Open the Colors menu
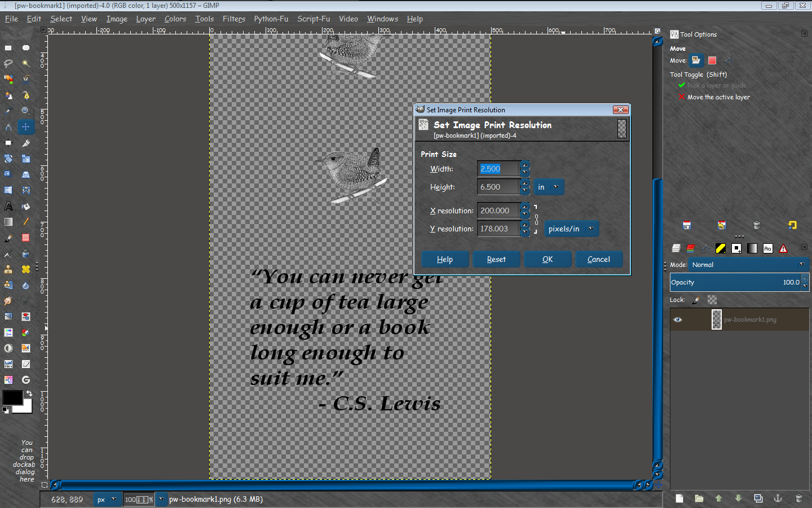Viewport: 812px width, 508px height. (175, 19)
